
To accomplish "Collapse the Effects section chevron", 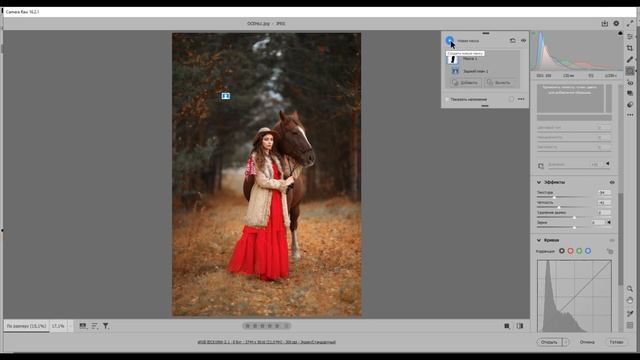I will [x=539, y=182].
